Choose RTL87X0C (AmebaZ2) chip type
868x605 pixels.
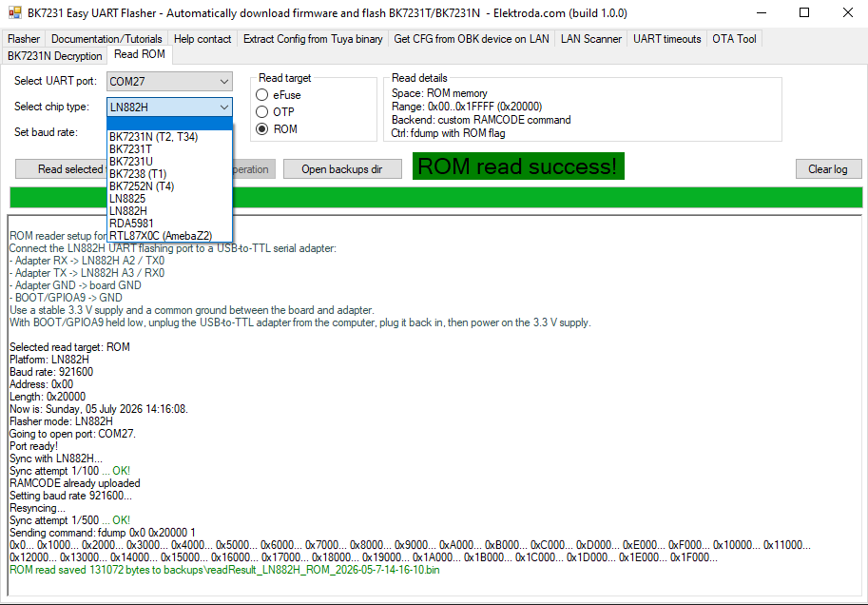pos(169,236)
